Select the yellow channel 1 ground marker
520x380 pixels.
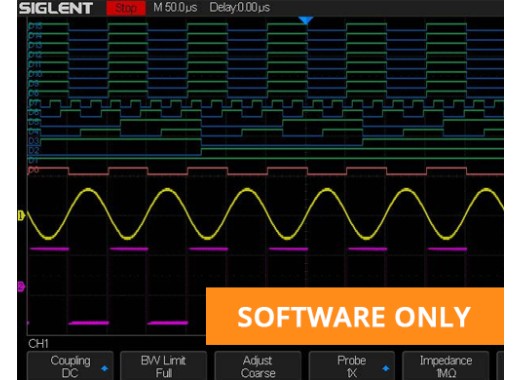21,216
